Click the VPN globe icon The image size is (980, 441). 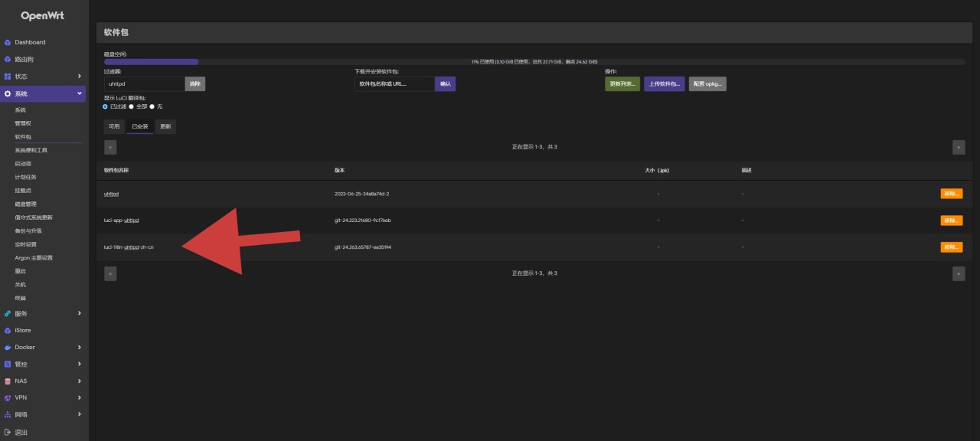tap(8, 397)
